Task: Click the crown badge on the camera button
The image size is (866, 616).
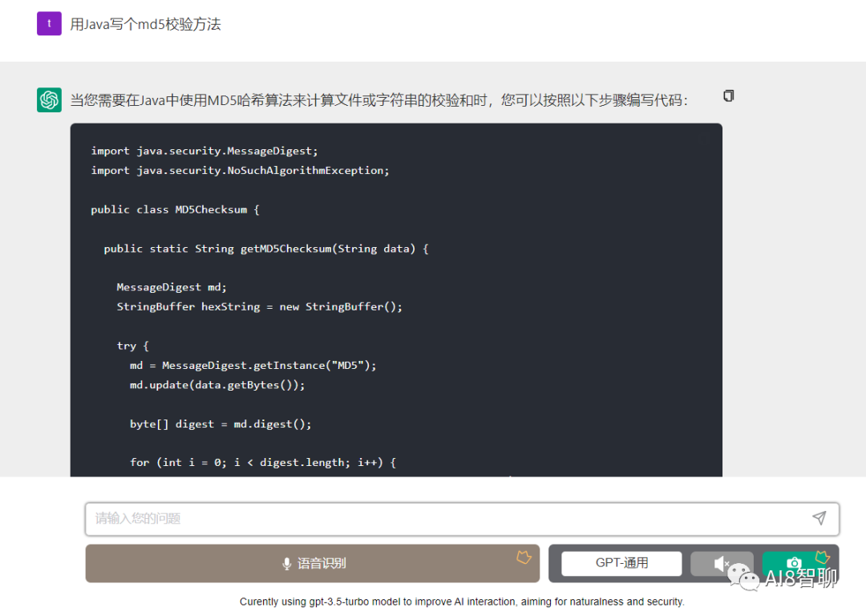Action: [x=822, y=557]
